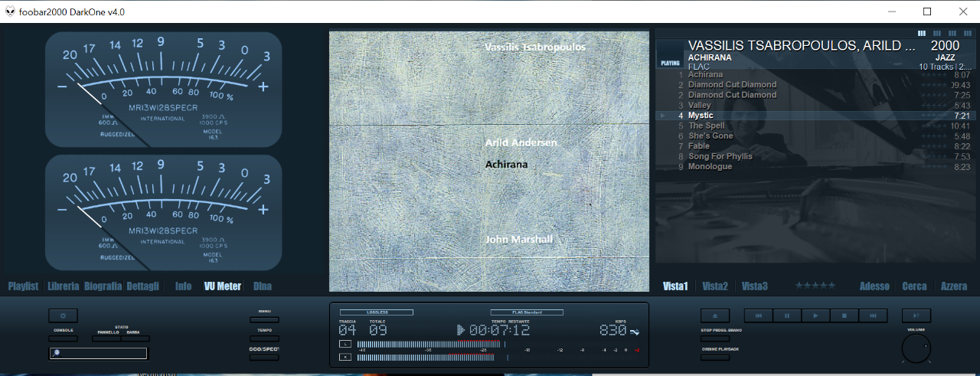Click the LOSSLESS indicator label
This screenshot has height=376, width=980.
point(377,312)
